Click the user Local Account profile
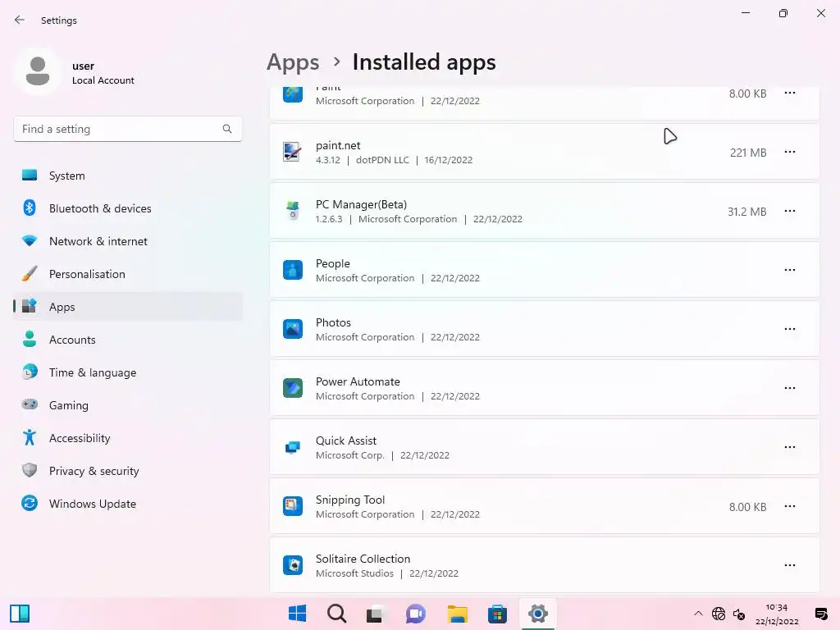Screen dimensions: 840x630 pyautogui.click(x=75, y=72)
